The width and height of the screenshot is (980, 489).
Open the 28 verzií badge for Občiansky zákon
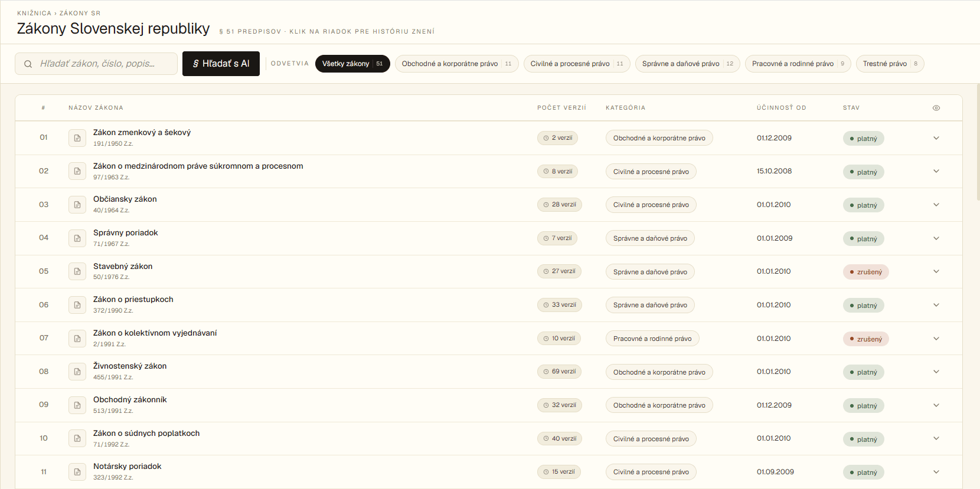click(x=560, y=205)
